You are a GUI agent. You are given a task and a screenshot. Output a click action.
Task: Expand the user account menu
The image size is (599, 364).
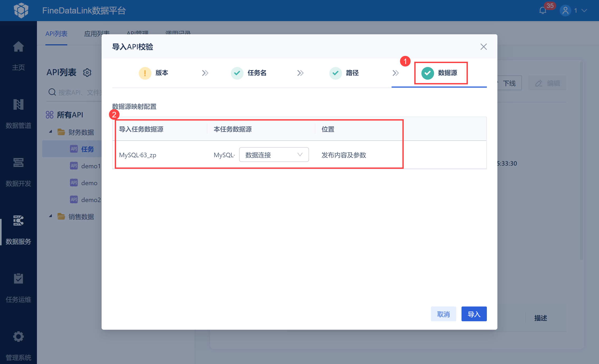[x=584, y=11]
